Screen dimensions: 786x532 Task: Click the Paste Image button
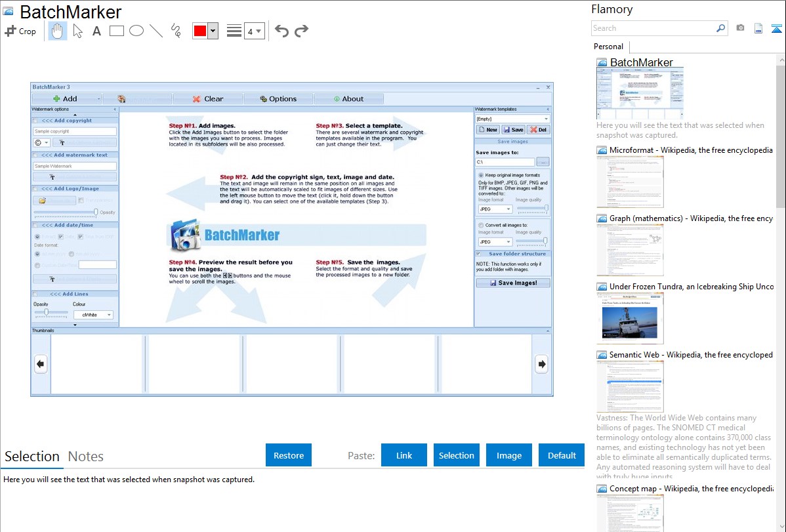click(508, 455)
